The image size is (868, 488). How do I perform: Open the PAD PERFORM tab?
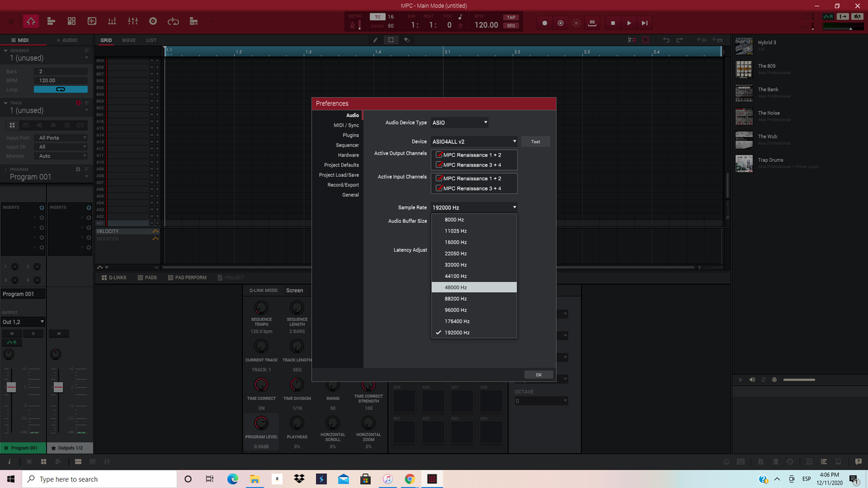(x=186, y=277)
